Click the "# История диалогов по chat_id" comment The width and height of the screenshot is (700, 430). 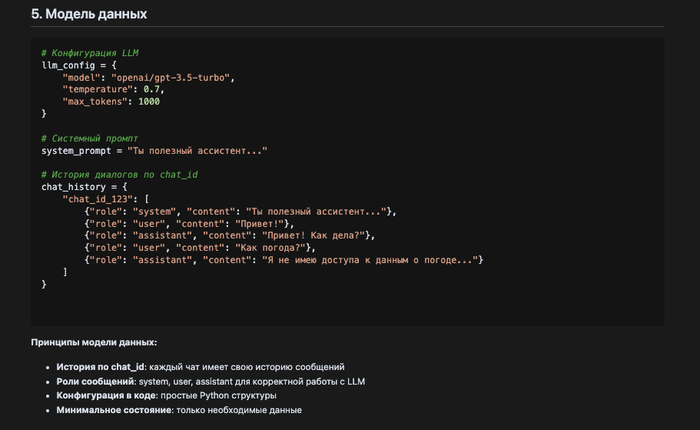pos(120,174)
